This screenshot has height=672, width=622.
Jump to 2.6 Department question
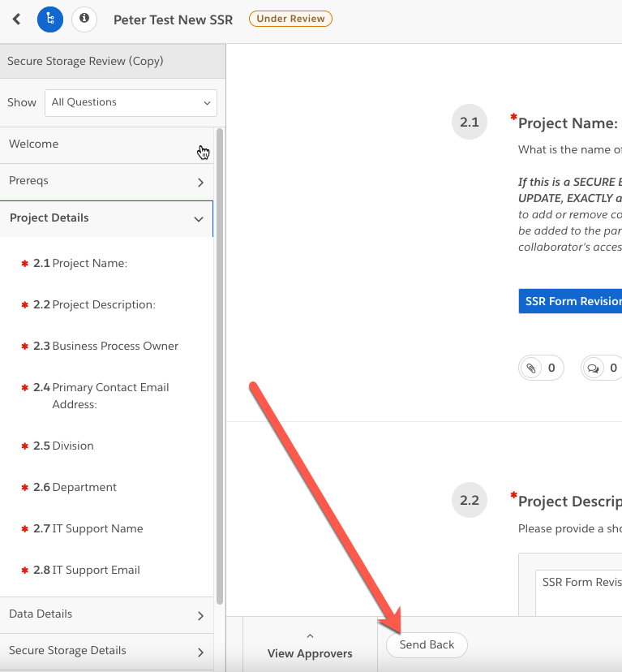click(75, 487)
